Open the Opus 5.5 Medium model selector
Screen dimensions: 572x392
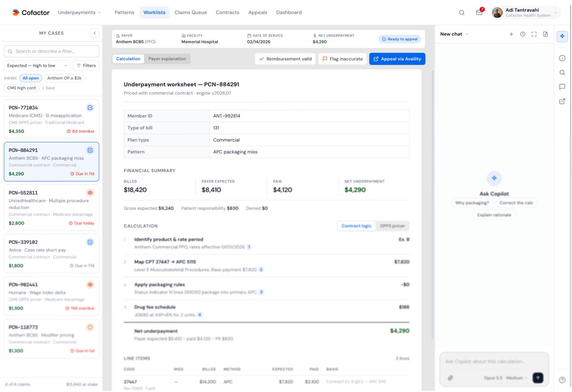coord(505,378)
